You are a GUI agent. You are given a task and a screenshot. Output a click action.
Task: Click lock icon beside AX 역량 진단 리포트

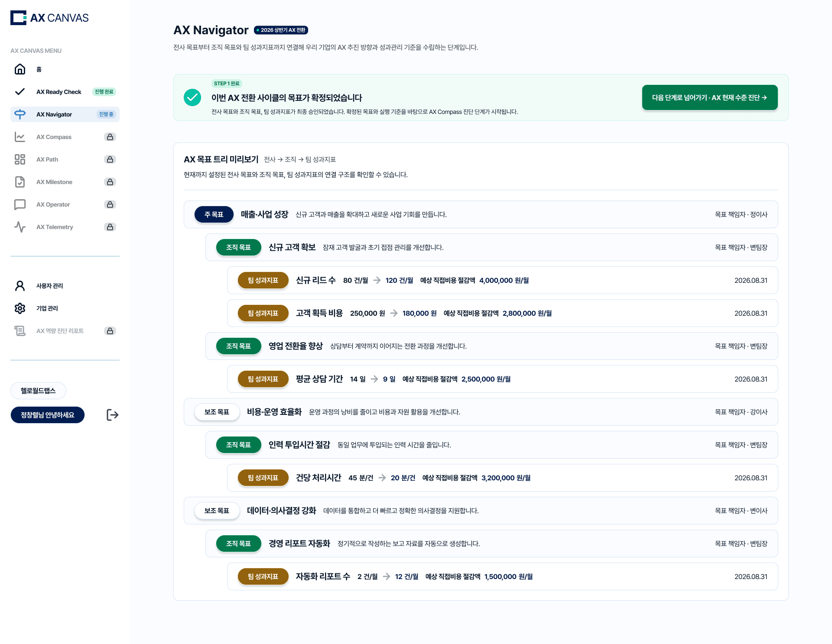[110, 331]
